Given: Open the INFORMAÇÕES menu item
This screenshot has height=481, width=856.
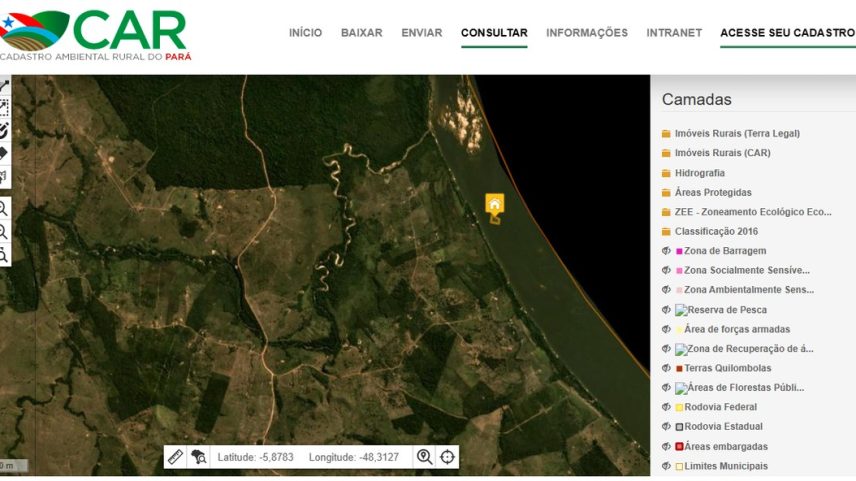Looking at the screenshot, I should point(587,33).
